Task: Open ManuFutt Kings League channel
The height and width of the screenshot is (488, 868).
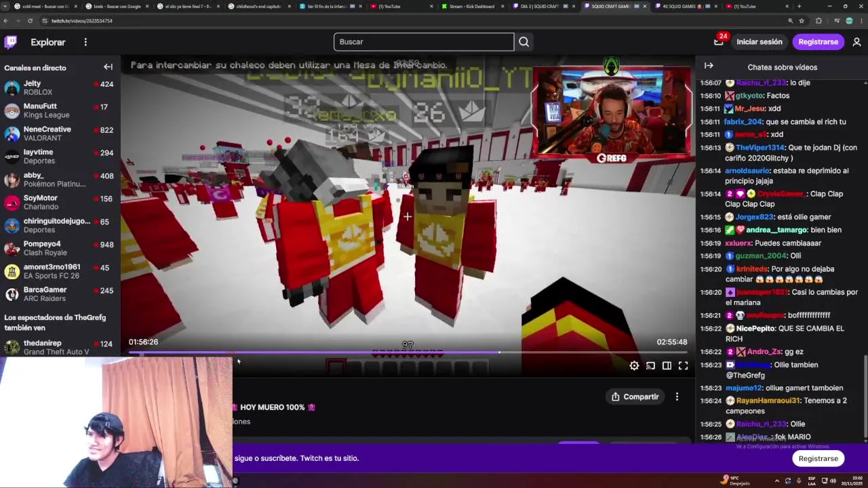Action: pos(60,111)
